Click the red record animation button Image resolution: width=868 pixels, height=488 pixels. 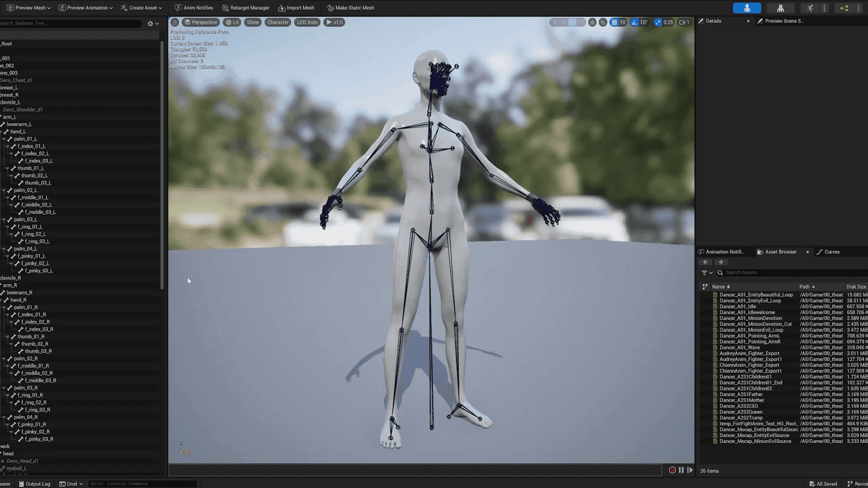click(672, 470)
